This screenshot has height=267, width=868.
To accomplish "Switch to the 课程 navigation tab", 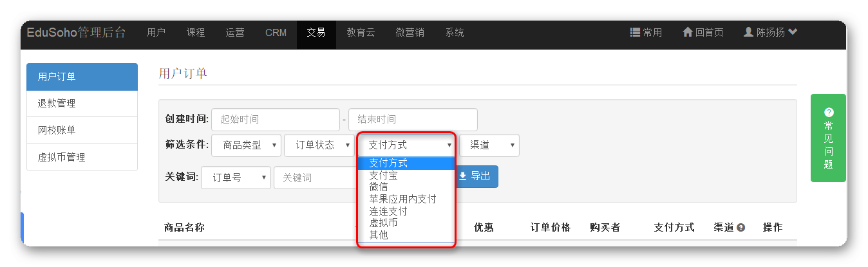I will point(196,32).
